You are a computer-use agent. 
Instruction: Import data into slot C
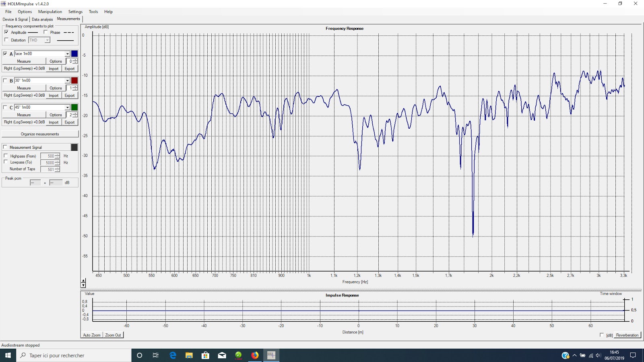click(x=54, y=122)
